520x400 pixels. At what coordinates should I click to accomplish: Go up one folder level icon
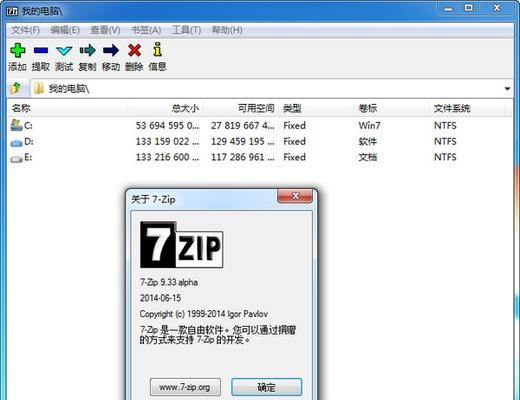click(x=16, y=88)
